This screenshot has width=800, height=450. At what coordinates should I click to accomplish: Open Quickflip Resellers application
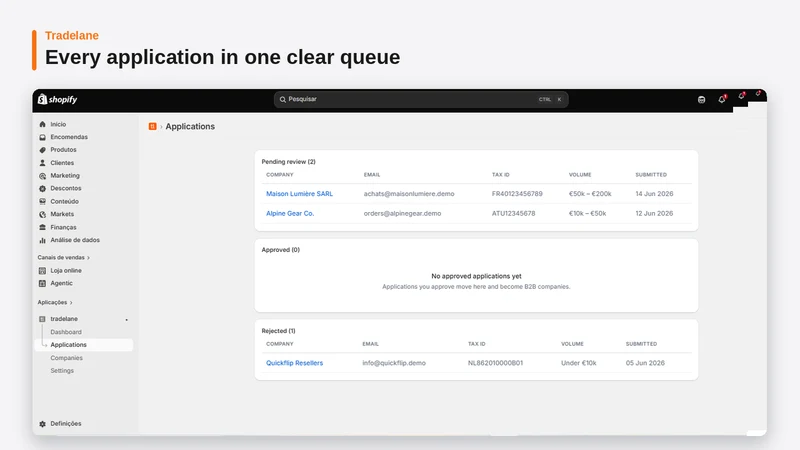(294, 363)
